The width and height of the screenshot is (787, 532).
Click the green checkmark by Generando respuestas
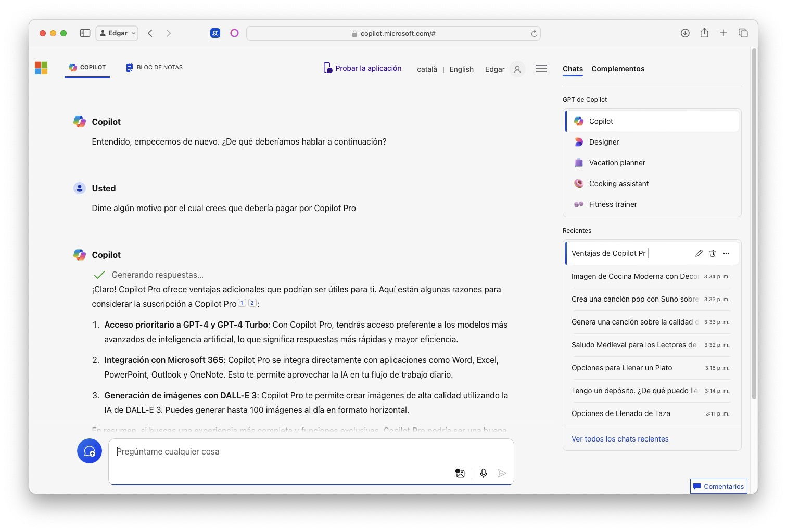point(99,275)
